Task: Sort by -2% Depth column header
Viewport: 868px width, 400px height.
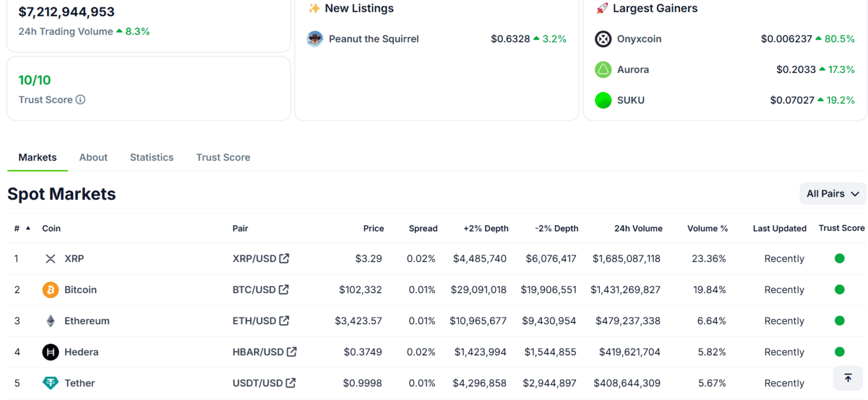Action: coord(557,228)
